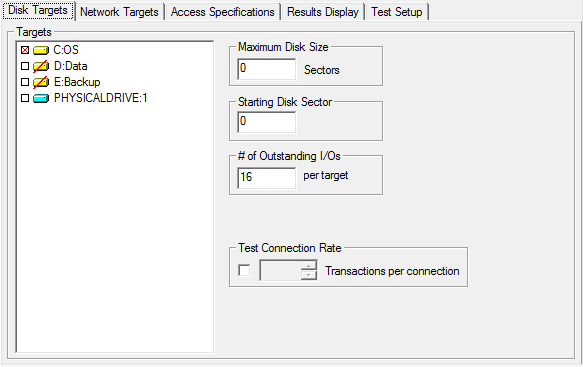Viewport: 583px width, 367px height.
Task: Go to the Test Setup tab
Action: (x=397, y=12)
